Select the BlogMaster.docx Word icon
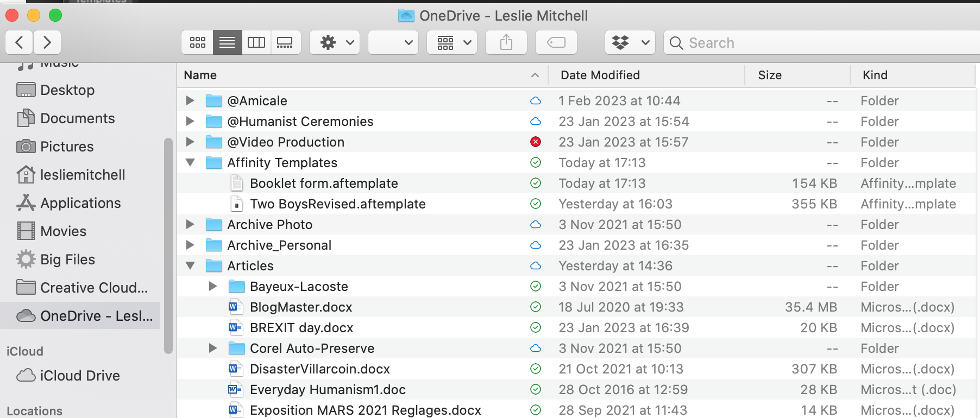The image size is (980, 418). 235,307
